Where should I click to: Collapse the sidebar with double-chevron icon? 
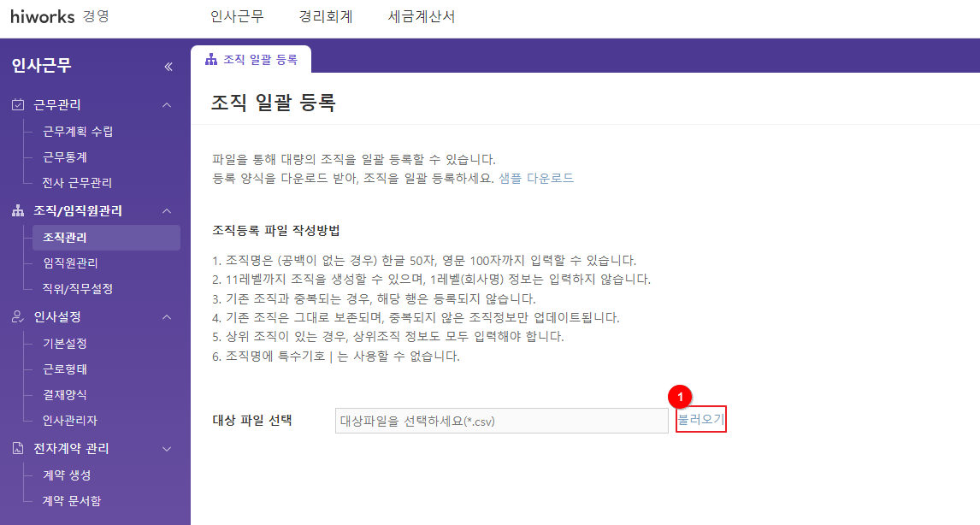[168, 66]
